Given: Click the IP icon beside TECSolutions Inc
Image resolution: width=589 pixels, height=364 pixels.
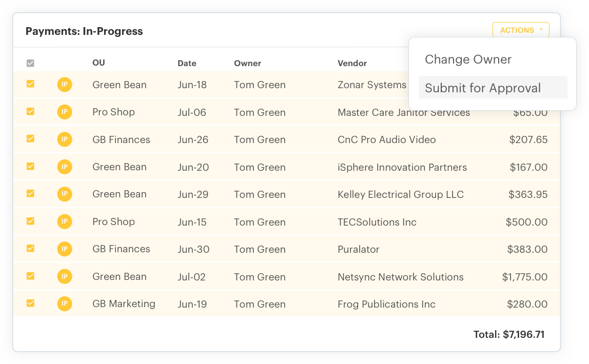Looking at the screenshot, I should 65,221.
